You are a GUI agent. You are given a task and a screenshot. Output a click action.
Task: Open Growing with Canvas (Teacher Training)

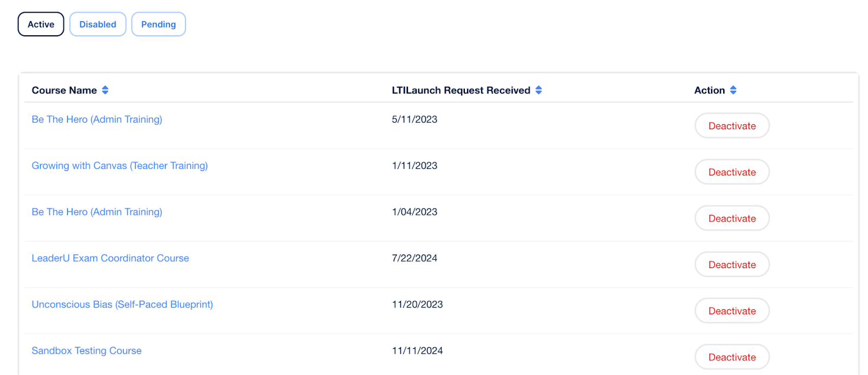click(119, 166)
